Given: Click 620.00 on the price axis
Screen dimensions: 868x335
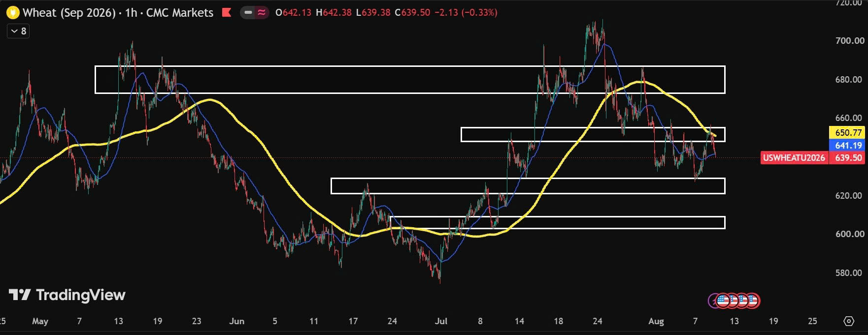Looking at the screenshot, I should point(848,196).
